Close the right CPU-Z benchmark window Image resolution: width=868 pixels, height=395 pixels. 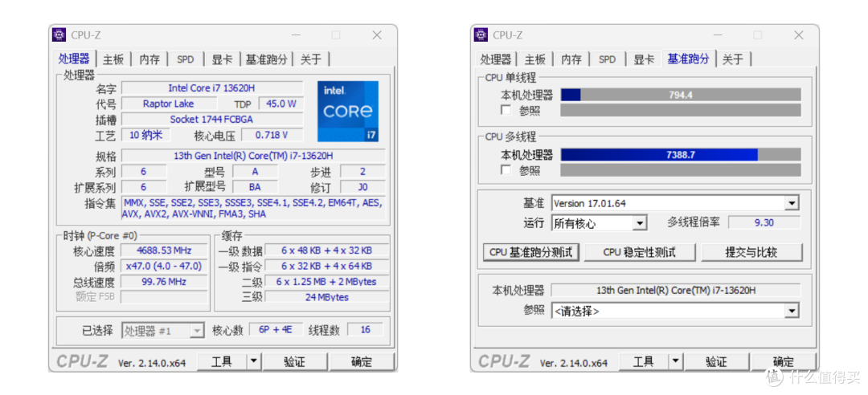[x=799, y=35]
